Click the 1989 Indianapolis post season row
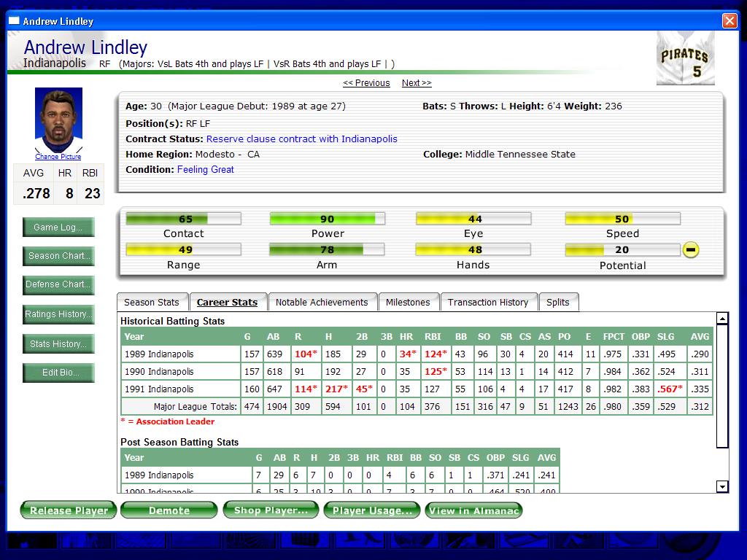Screen dimensions: 747x560 click(340, 475)
